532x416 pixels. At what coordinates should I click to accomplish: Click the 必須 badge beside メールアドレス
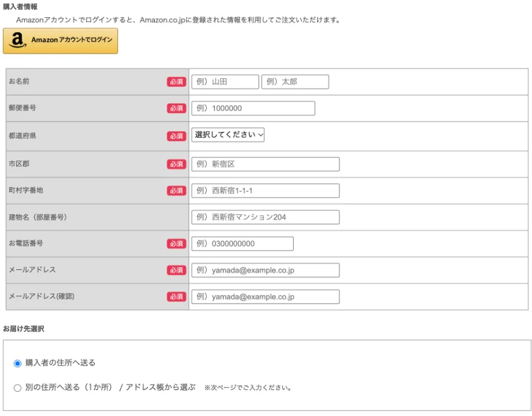pyautogui.click(x=177, y=270)
